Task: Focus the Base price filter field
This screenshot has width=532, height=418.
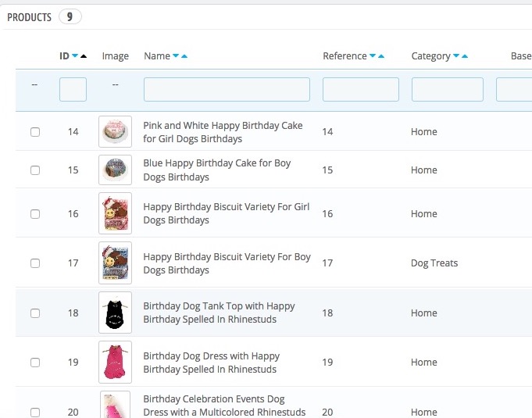Action: click(x=514, y=89)
